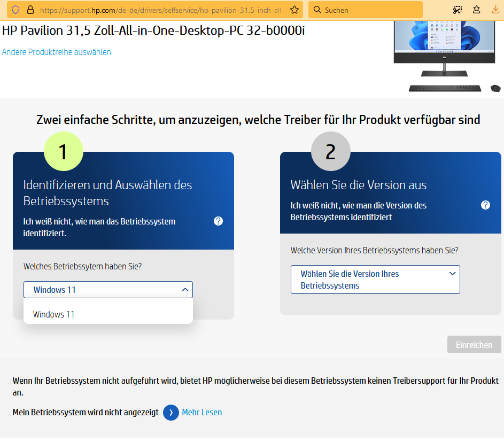Click the text Welche Version Ihres Betriebssystems haben Sie?
Screen dimensions: 504x442
[x=375, y=251]
